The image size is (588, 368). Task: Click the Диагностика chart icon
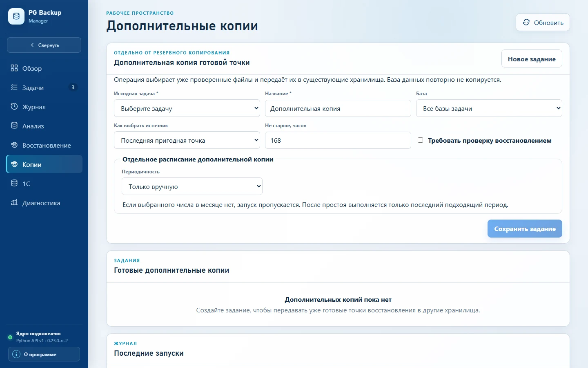[14, 202]
